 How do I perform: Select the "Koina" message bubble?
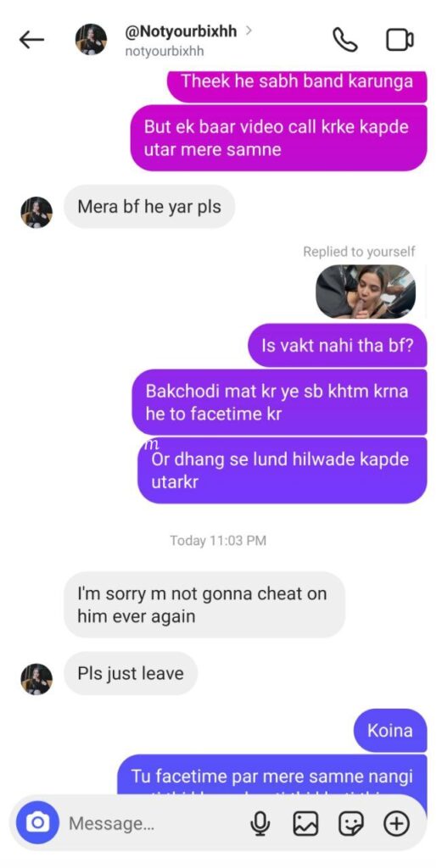click(390, 730)
